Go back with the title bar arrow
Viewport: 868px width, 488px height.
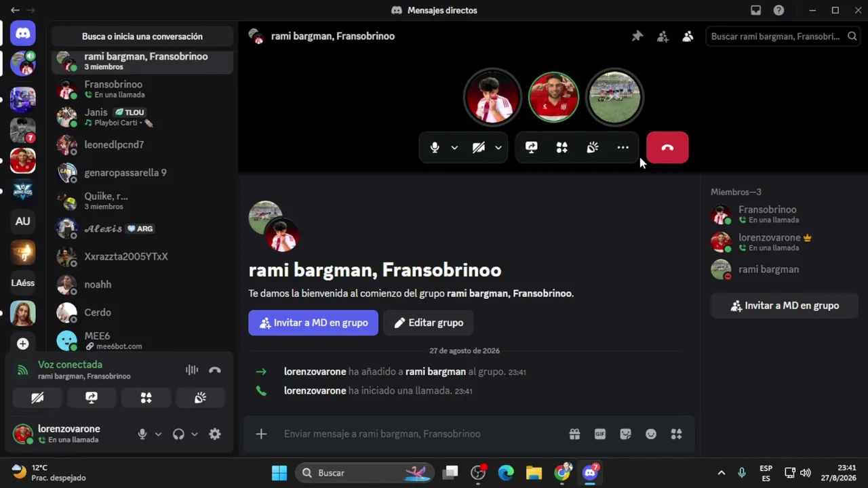coord(15,10)
